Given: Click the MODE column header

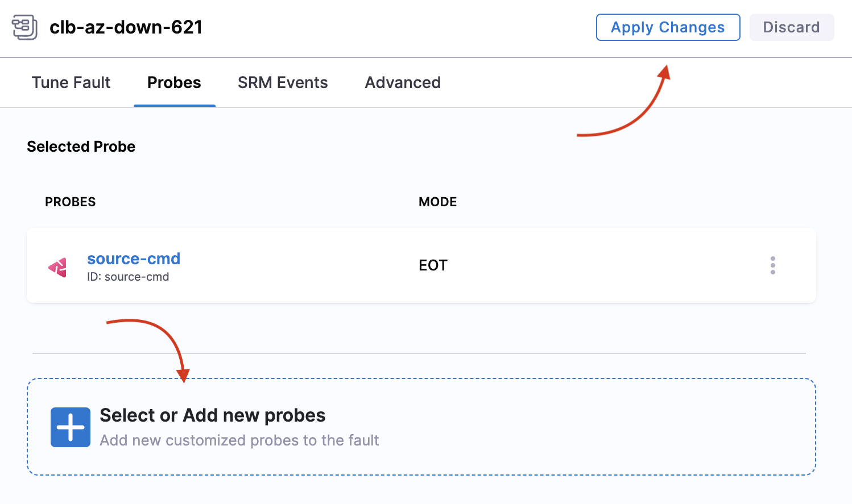Looking at the screenshot, I should click(x=437, y=202).
